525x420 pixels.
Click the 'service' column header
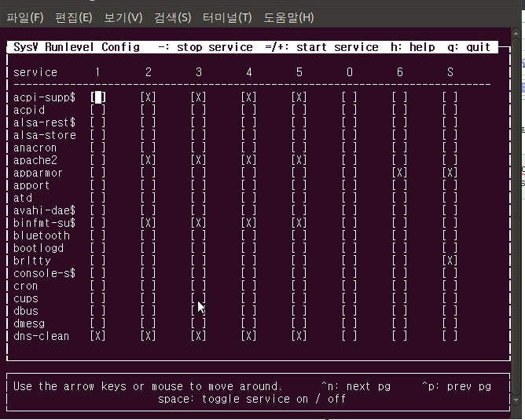(35, 72)
